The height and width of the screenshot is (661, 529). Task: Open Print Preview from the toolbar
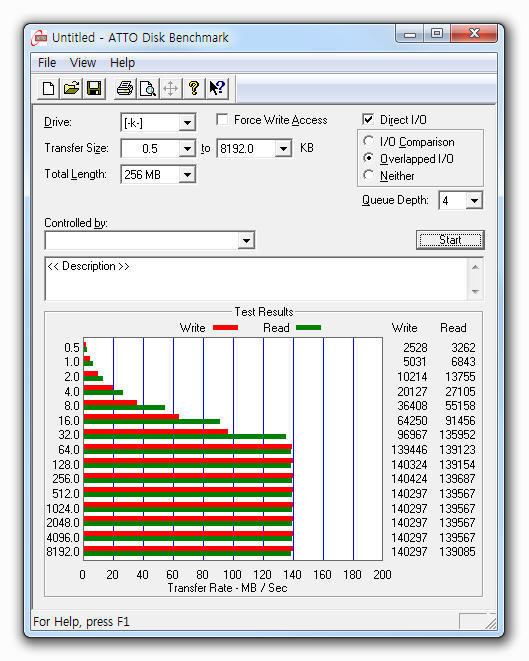[x=148, y=89]
